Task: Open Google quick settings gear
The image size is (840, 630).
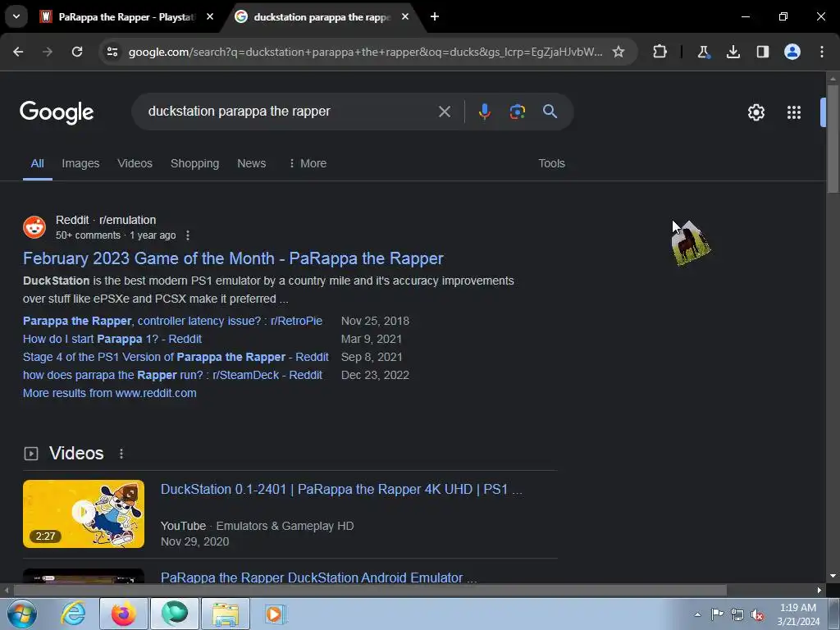Action: pos(756,112)
